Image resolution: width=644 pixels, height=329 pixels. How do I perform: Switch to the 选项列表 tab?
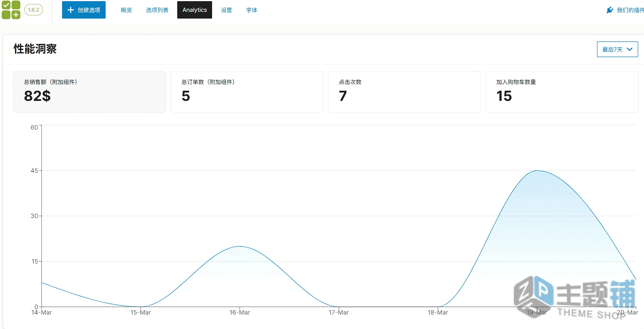point(157,10)
